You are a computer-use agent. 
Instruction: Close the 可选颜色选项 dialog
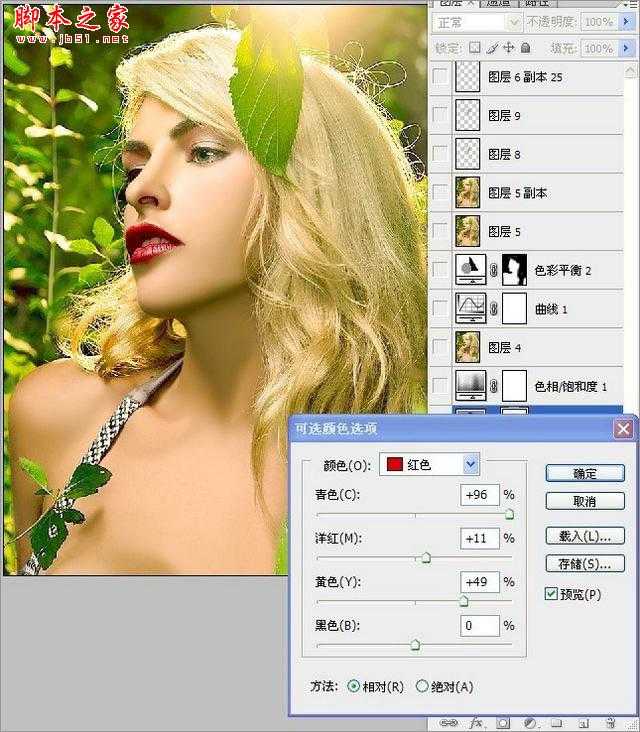(623, 429)
